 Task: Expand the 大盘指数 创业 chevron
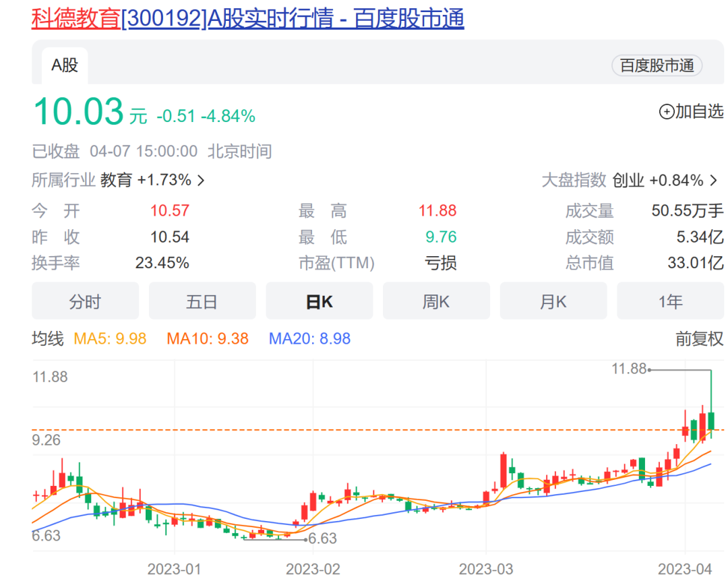[714, 180]
